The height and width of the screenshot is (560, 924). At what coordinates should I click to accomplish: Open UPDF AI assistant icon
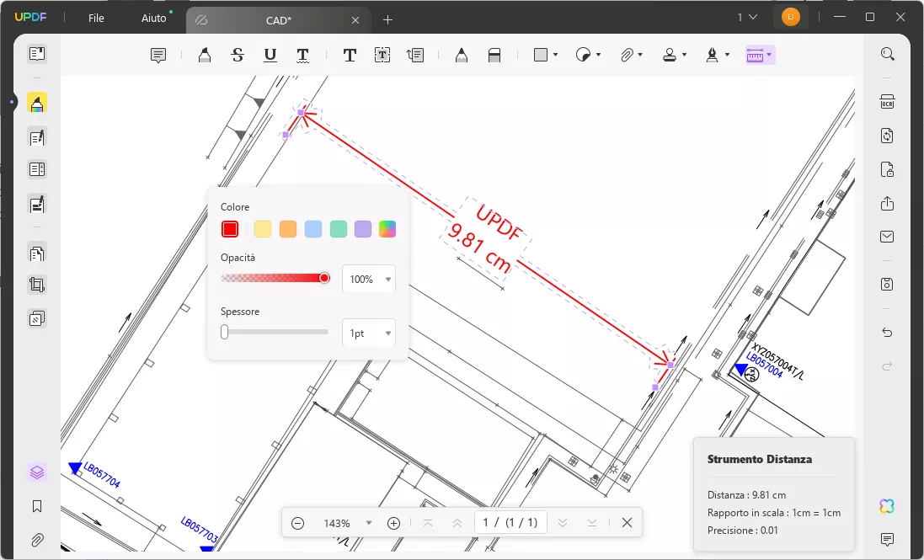tap(887, 506)
